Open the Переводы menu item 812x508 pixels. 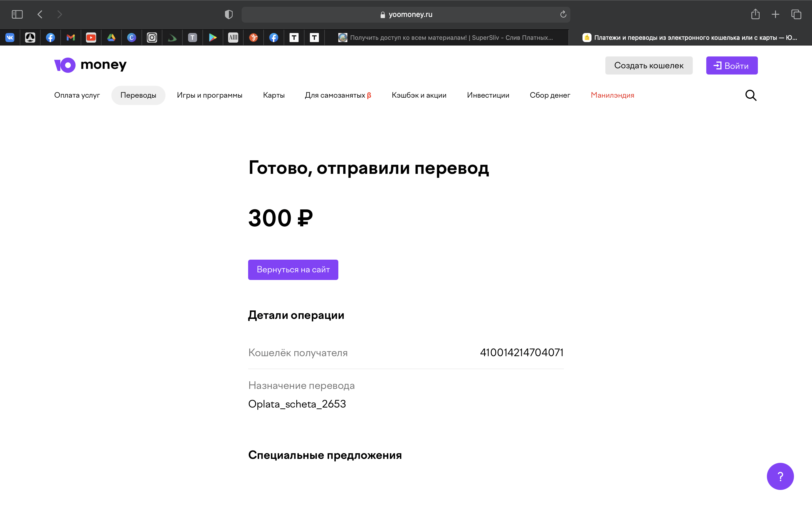click(138, 95)
